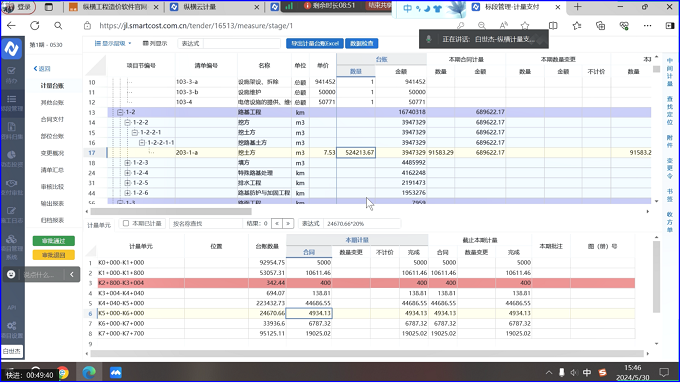Expand the 1-2-5 tree node

(128, 183)
